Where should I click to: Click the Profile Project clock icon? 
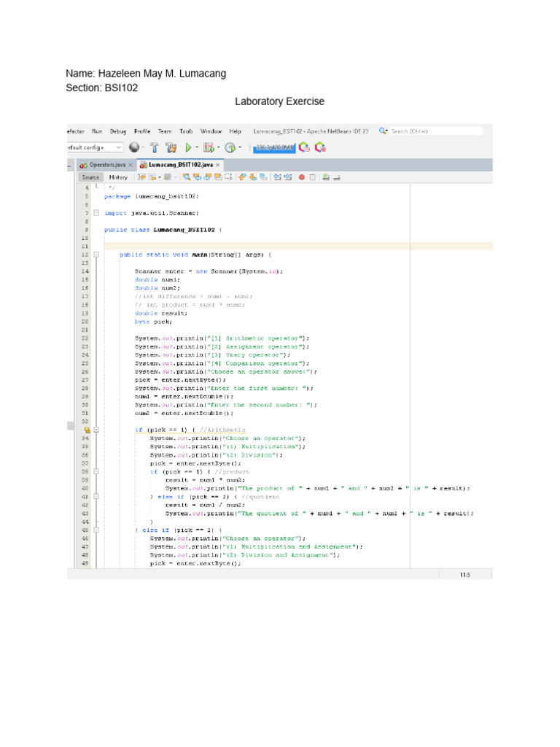(x=230, y=147)
